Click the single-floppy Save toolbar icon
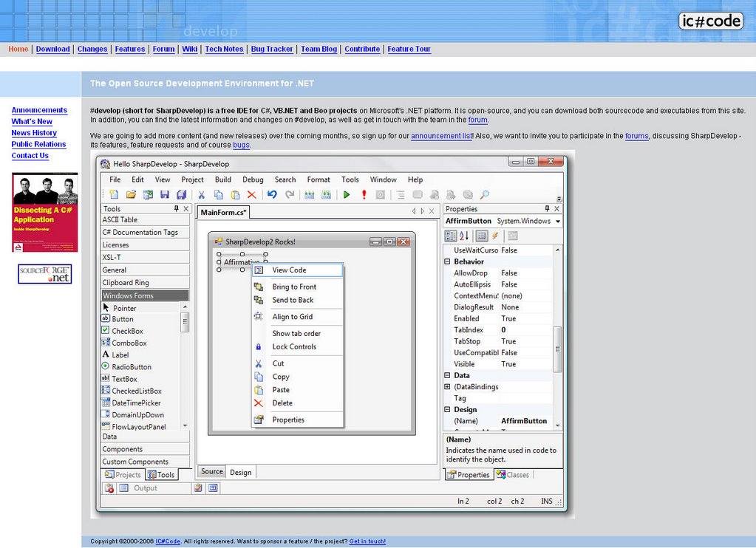 point(164,195)
